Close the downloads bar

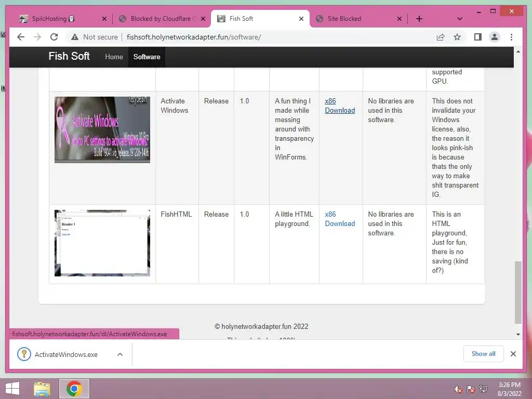(x=513, y=354)
